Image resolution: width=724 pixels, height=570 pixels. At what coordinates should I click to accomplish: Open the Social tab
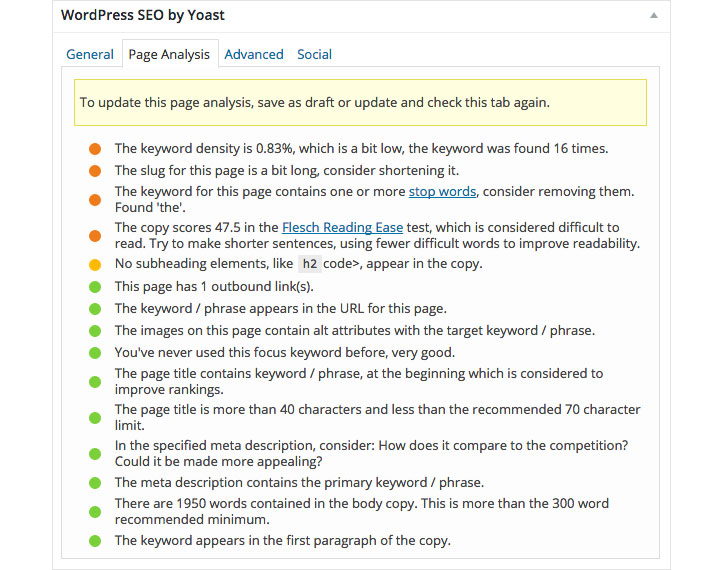(x=314, y=54)
